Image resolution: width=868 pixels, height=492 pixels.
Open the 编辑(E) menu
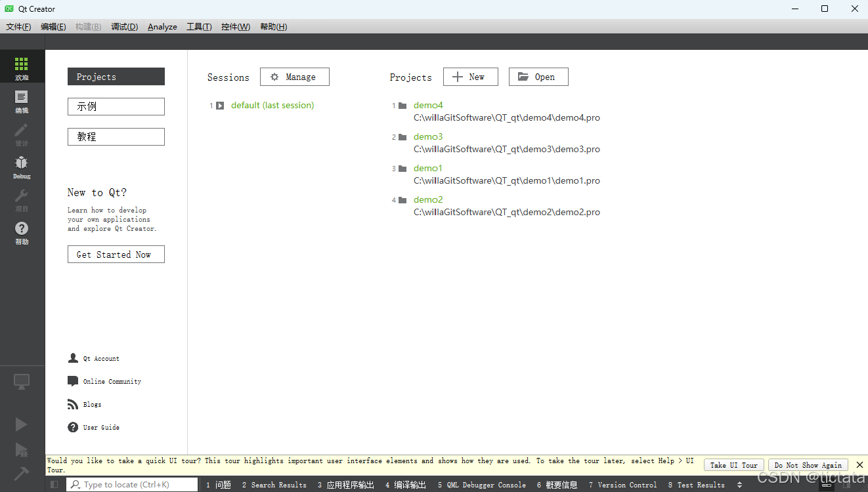53,27
